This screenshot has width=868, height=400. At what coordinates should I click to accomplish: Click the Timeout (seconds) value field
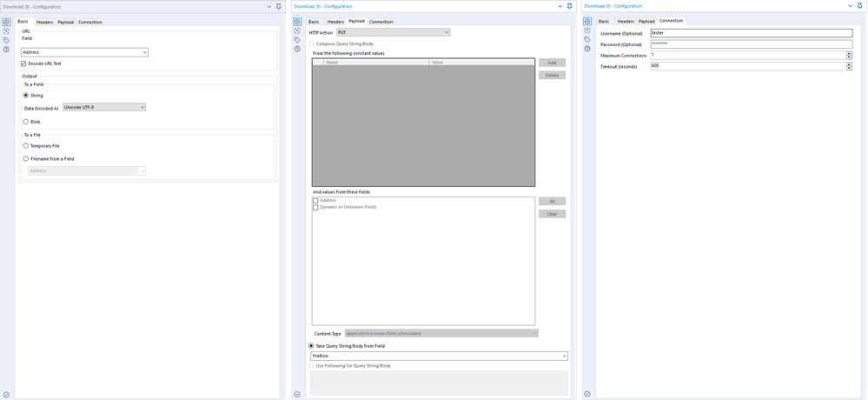[x=748, y=66]
